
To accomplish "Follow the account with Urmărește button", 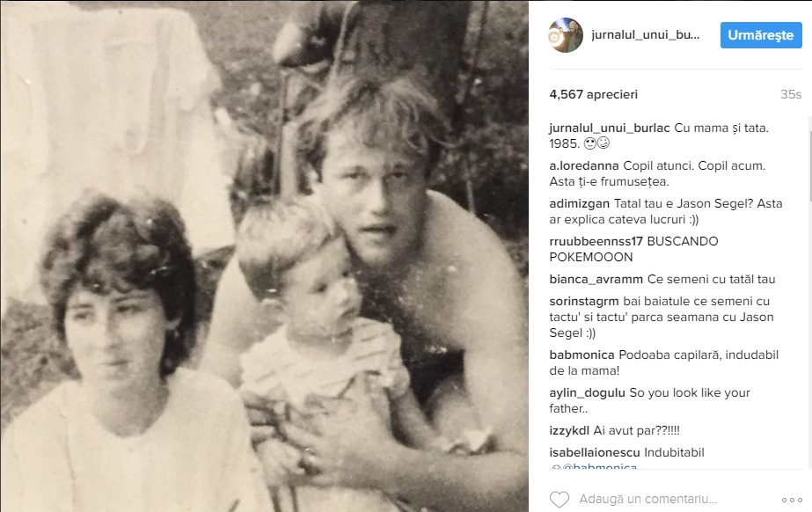I will (761, 35).
